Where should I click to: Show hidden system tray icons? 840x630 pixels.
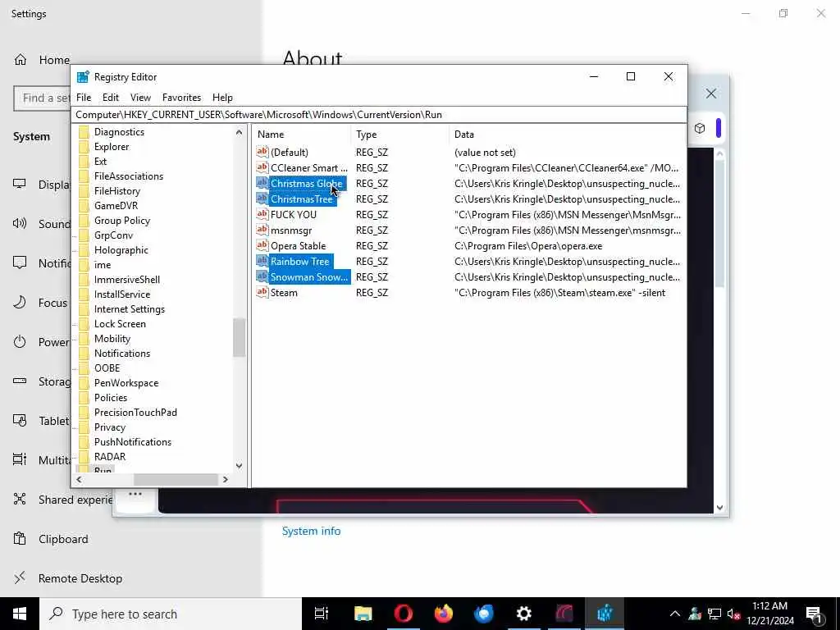click(675, 614)
